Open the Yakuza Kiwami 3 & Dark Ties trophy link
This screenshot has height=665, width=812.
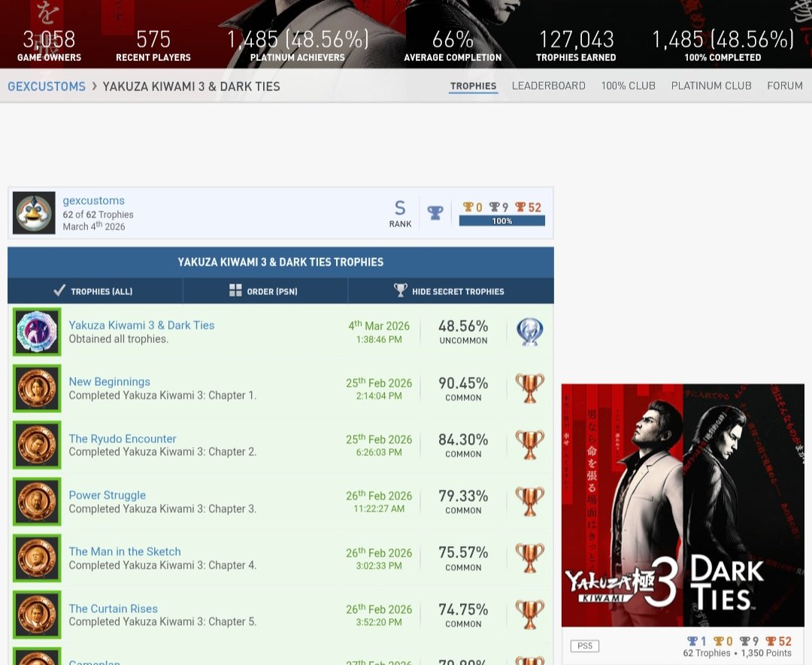click(141, 325)
